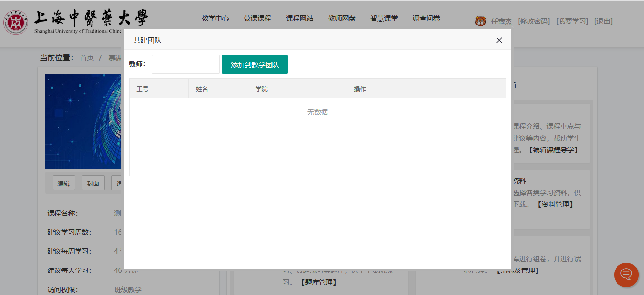Open 教师网盘 in top navigation

(x=342, y=19)
